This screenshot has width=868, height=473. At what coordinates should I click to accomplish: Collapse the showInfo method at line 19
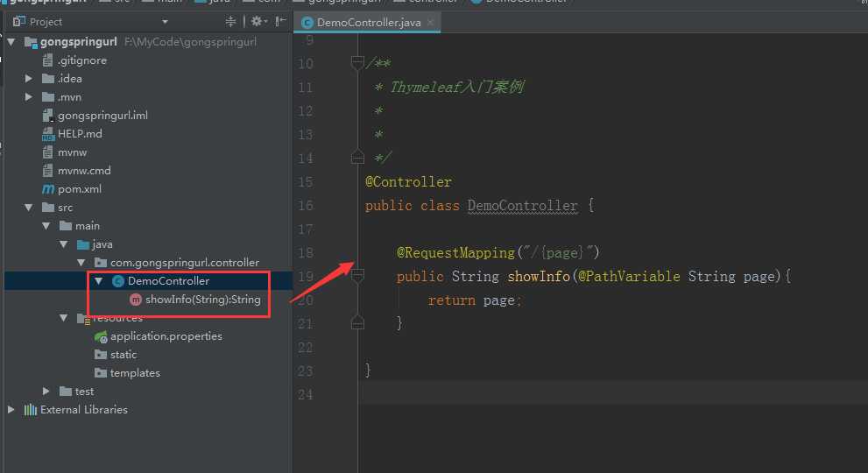click(x=357, y=275)
